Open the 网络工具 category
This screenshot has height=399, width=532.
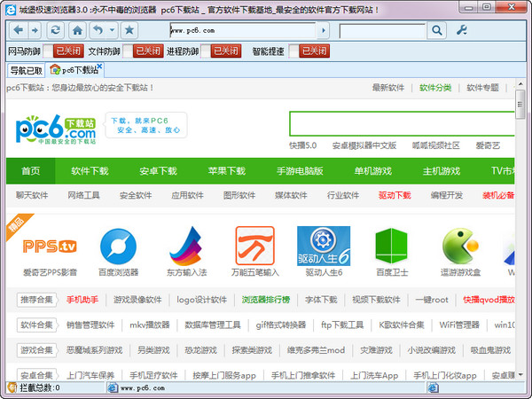click(x=83, y=195)
